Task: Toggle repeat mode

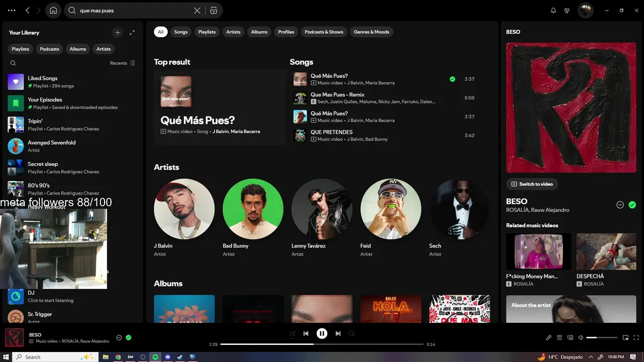Action: (x=352, y=333)
